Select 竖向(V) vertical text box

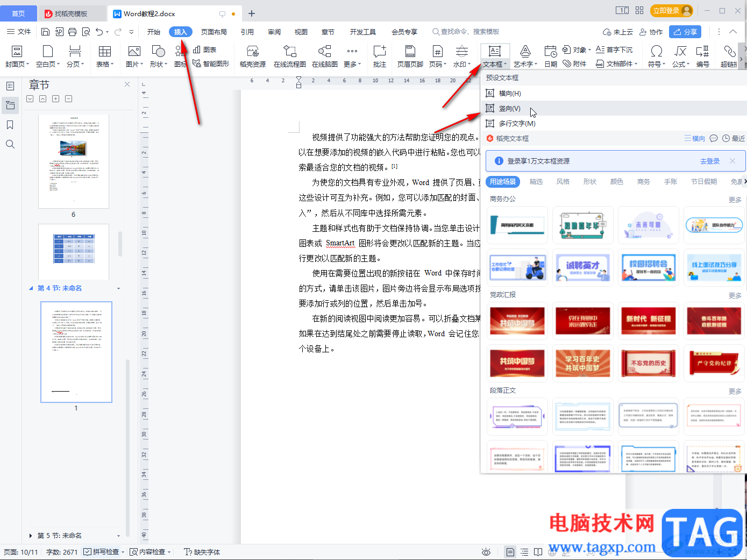tap(613, 108)
